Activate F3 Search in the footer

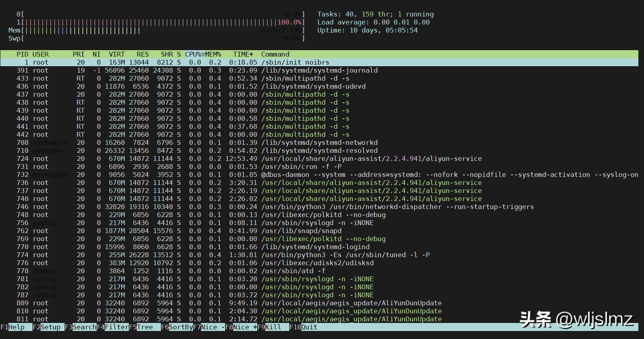tap(81, 327)
